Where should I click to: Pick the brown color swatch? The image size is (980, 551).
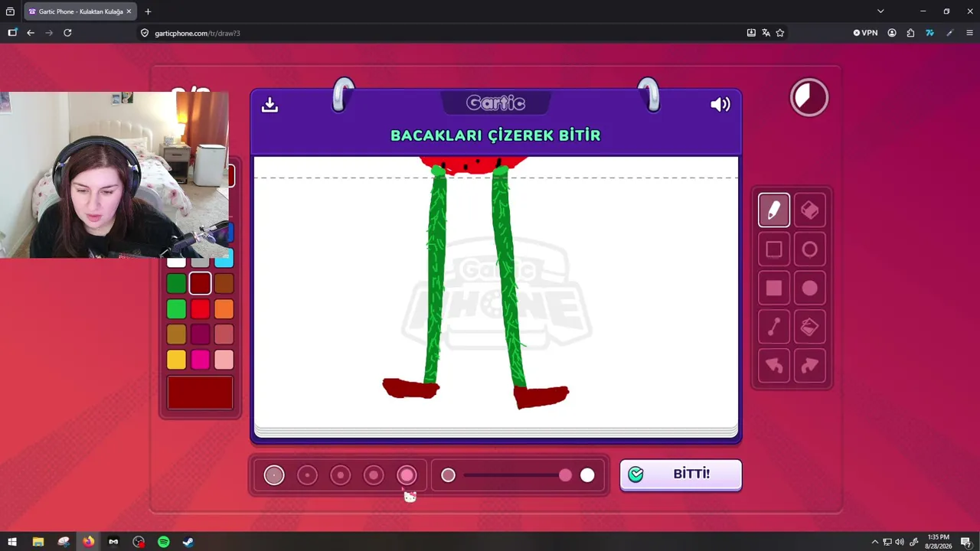(x=224, y=284)
